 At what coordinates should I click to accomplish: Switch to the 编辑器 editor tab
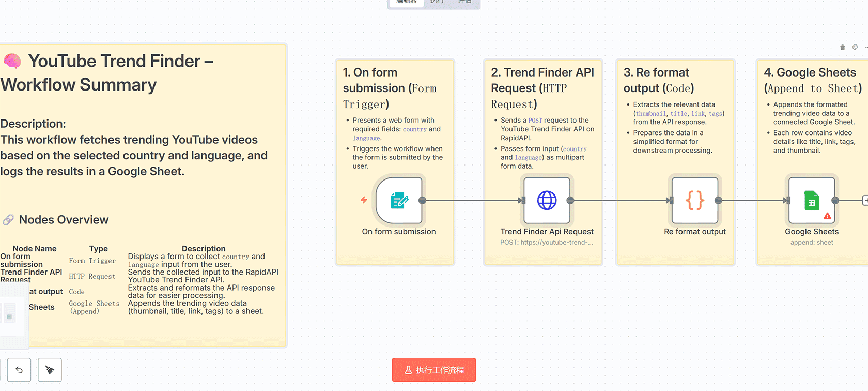[407, 2]
